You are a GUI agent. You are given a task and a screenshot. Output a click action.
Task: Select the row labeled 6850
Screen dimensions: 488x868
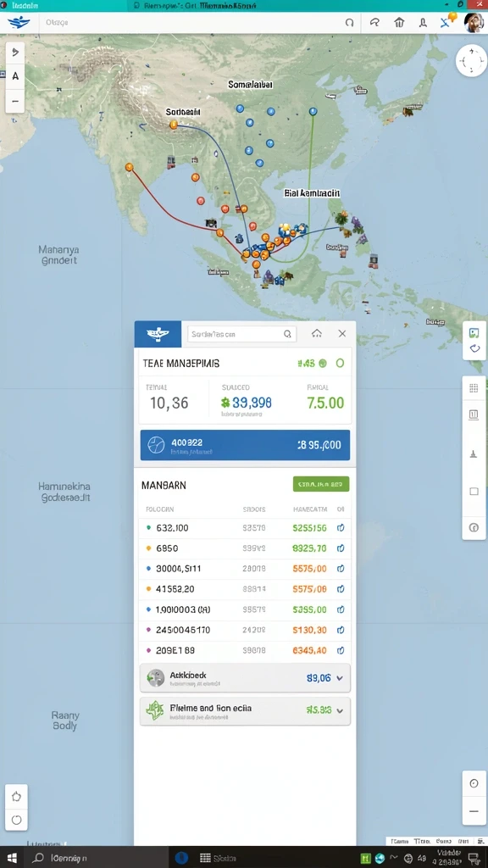tap(245, 548)
